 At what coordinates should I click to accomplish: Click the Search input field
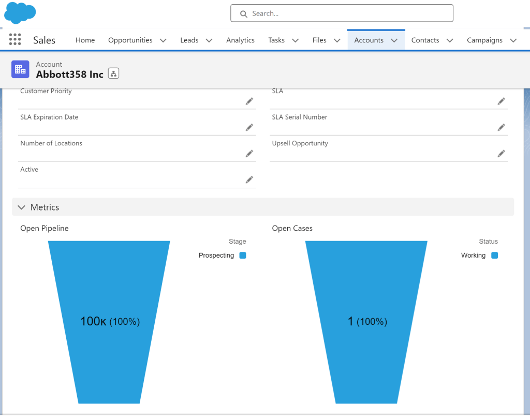(x=342, y=13)
